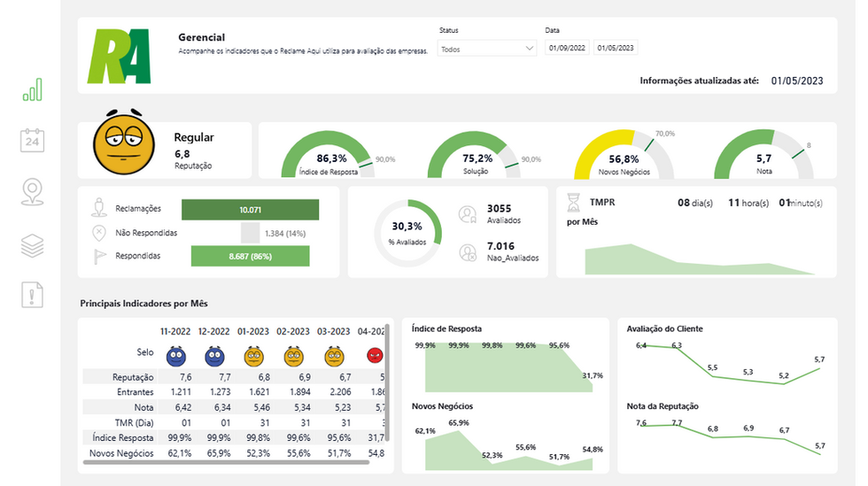
Task: Open the Status Todos dropdown
Action: point(486,49)
